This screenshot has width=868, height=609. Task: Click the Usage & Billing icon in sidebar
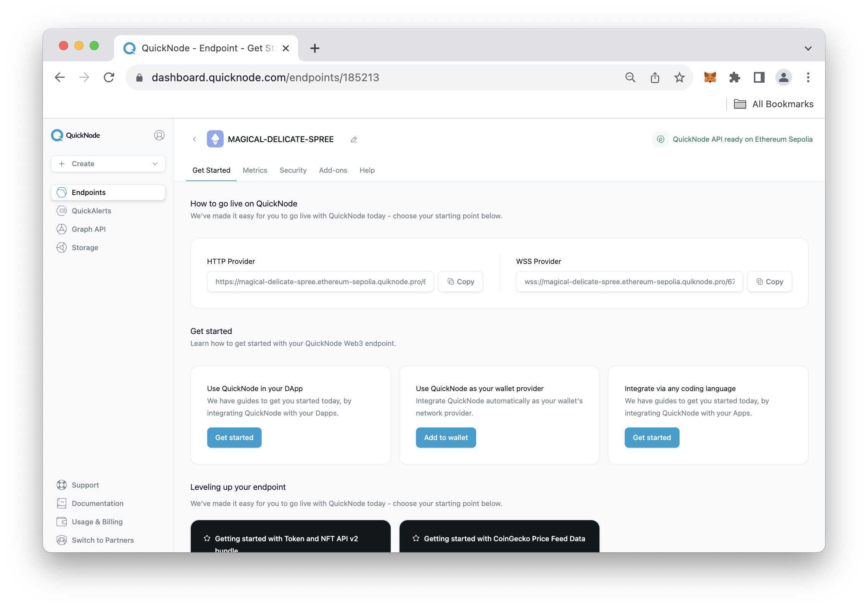pyautogui.click(x=62, y=521)
